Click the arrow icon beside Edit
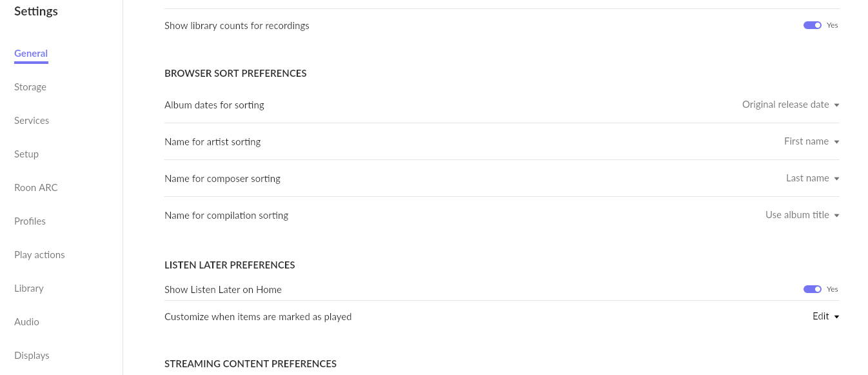868x375 pixels. click(836, 317)
